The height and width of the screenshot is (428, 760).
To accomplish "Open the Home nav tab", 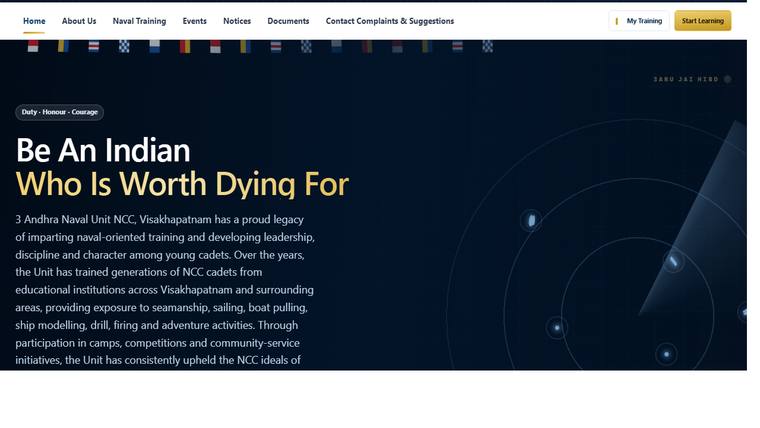I will pyautogui.click(x=34, y=21).
